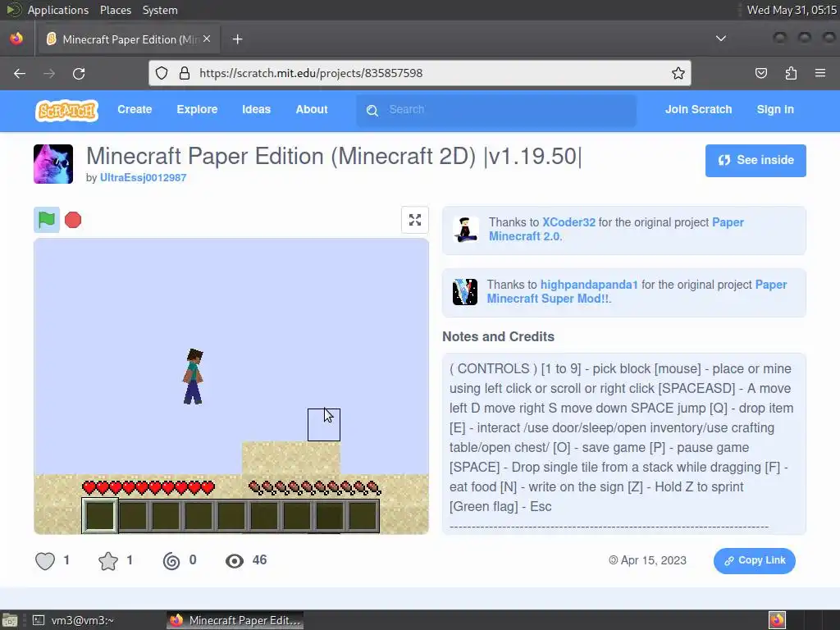Reload the page with refresh icon

79,73
